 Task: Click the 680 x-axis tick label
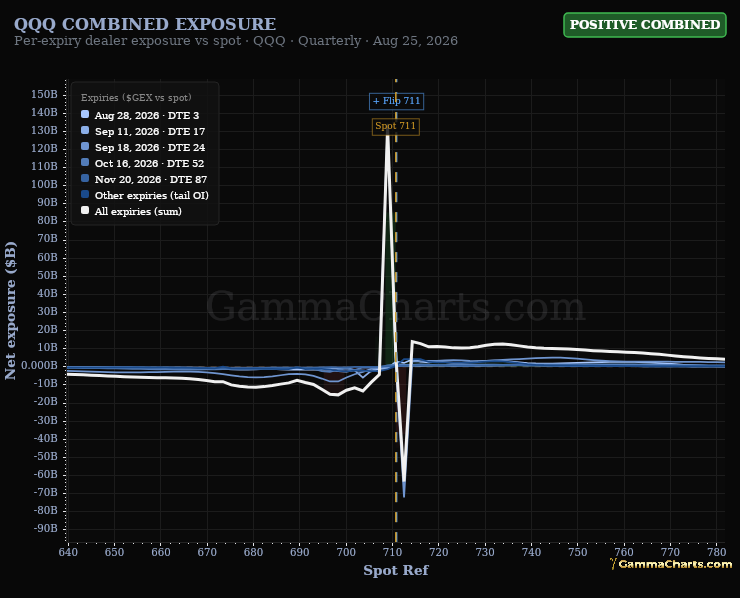[253, 552]
